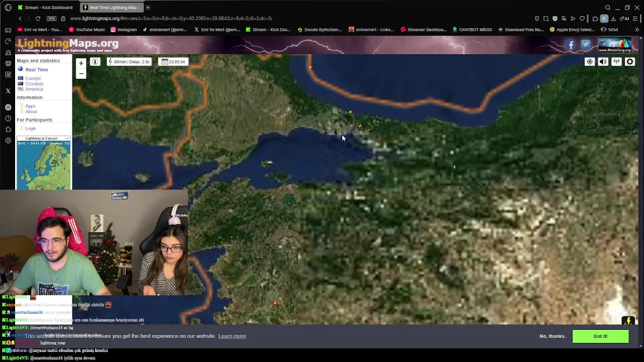Visit Blitzortung.org logo link
This screenshot has height=362, width=644.
point(615,45)
